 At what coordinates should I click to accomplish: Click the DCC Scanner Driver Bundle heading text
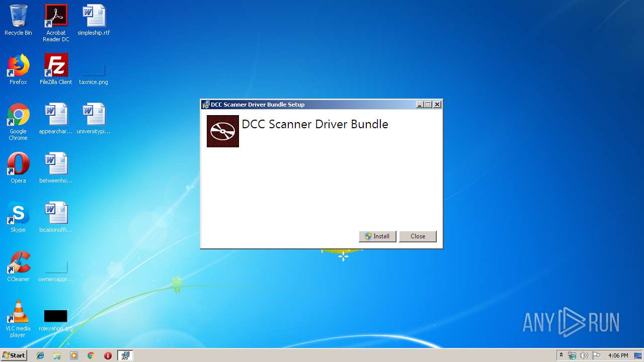tap(315, 124)
